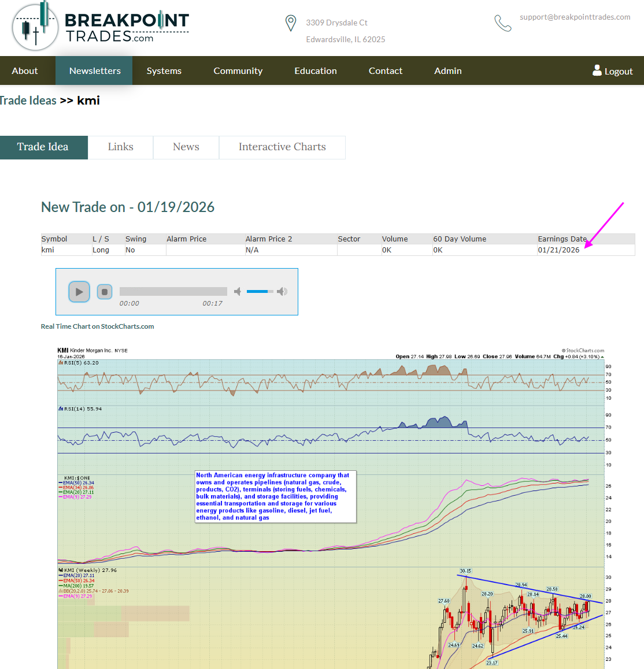This screenshot has height=669, width=644.
Task: Open the Interactive Charts tab
Action: pyautogui.click(x=282, y=147)
